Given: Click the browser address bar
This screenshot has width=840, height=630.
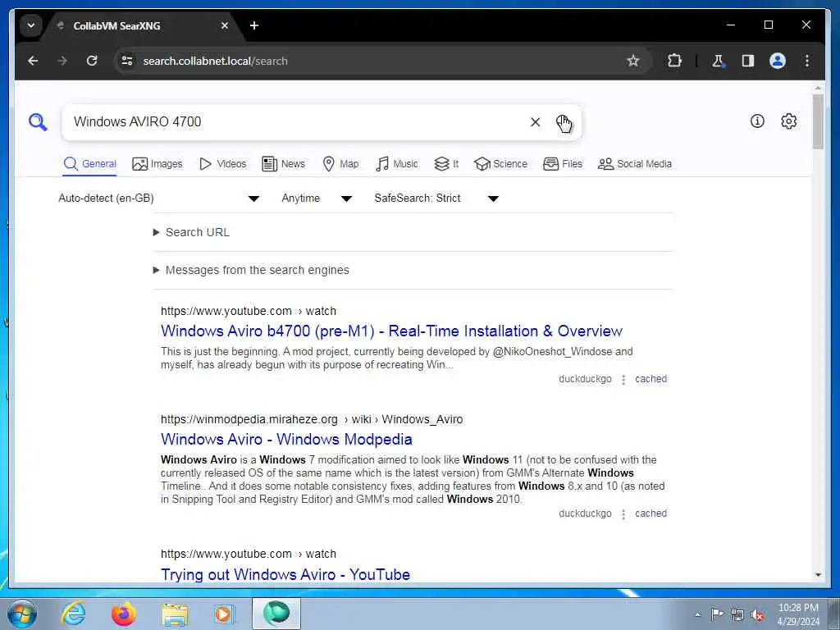Looking at the screenshot, I should point(375,61).
